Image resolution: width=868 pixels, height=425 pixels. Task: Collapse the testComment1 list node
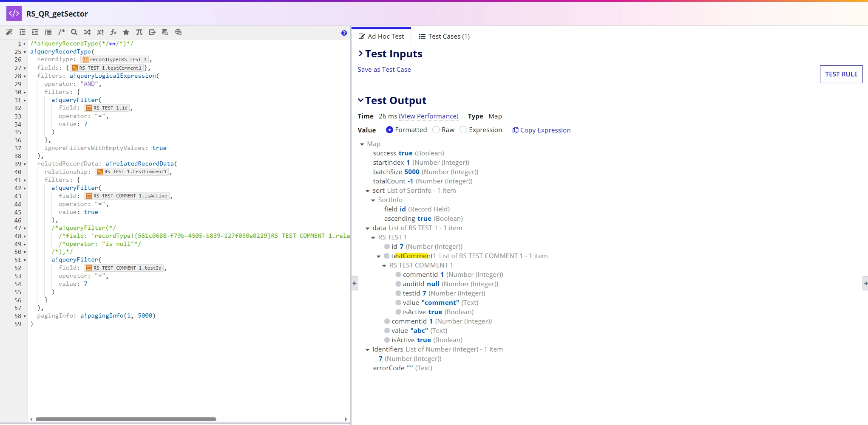click(379, 256)
